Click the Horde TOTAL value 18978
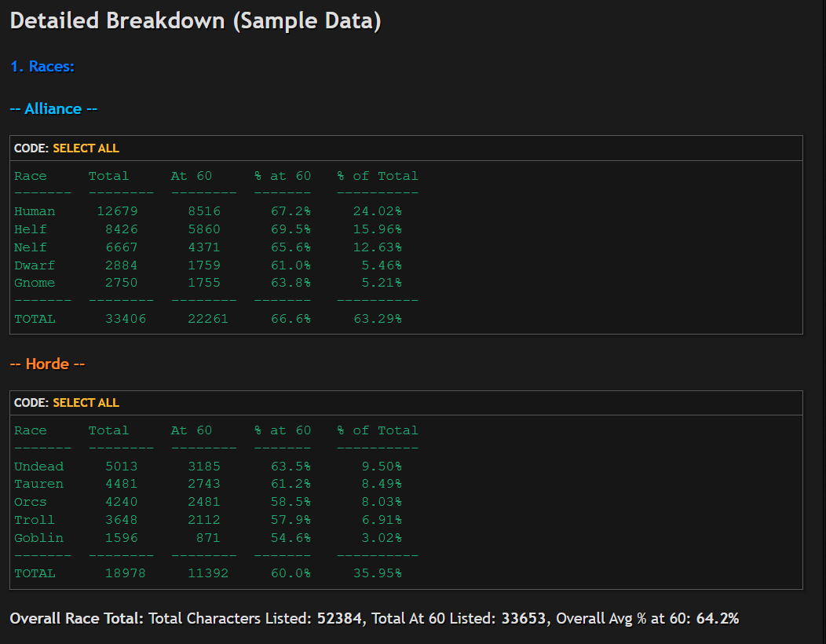826x644 pixels. 126,573
